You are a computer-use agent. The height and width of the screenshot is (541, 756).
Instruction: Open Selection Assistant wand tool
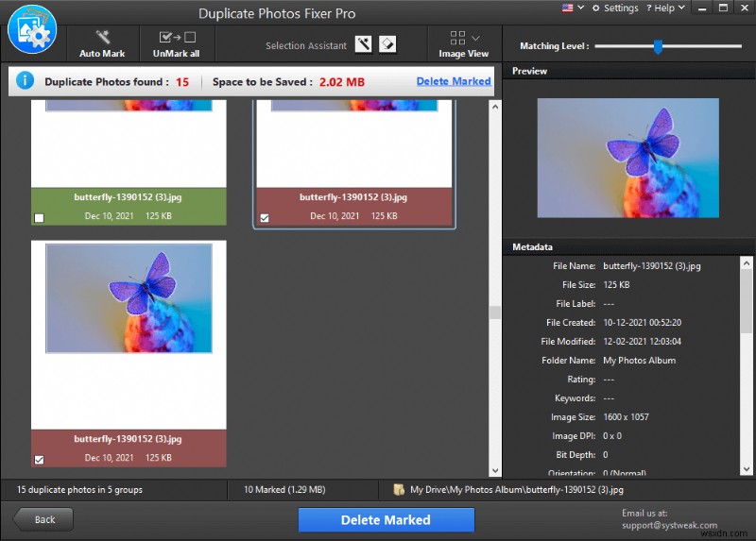pos(364,44)
